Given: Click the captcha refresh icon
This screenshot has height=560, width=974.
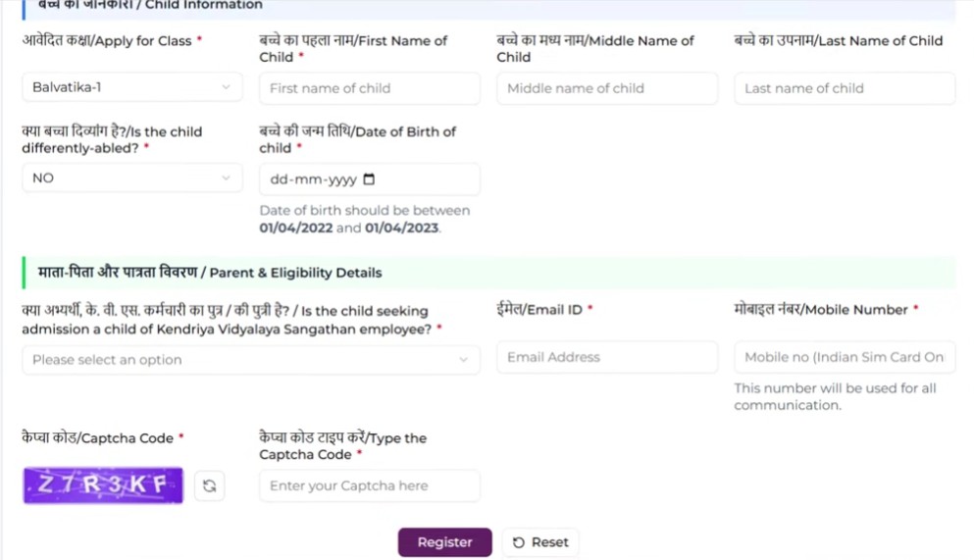Looking at the screenshot, I should tap(209, 485).
